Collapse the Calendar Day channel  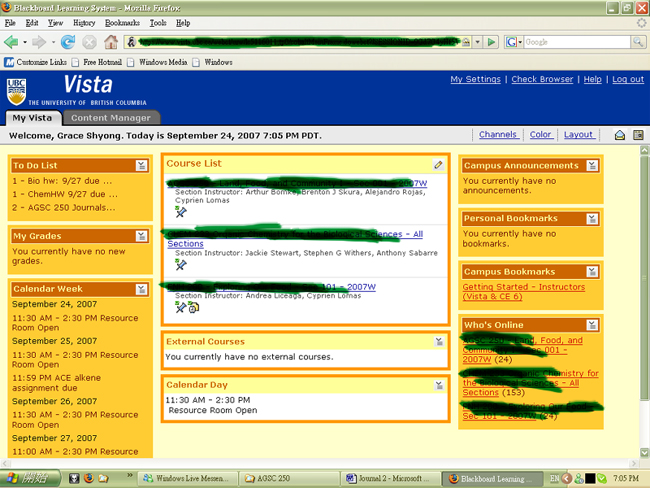coord(439,385)
